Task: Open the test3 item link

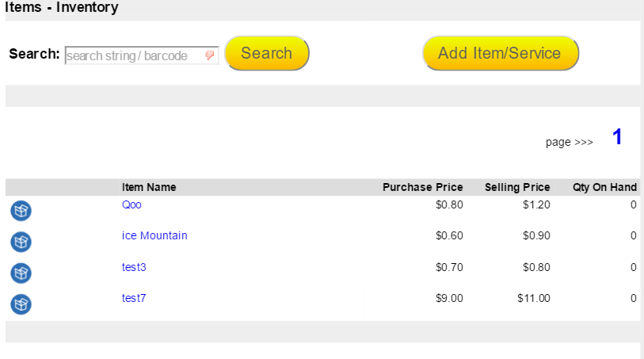Action: click(134, 267)
